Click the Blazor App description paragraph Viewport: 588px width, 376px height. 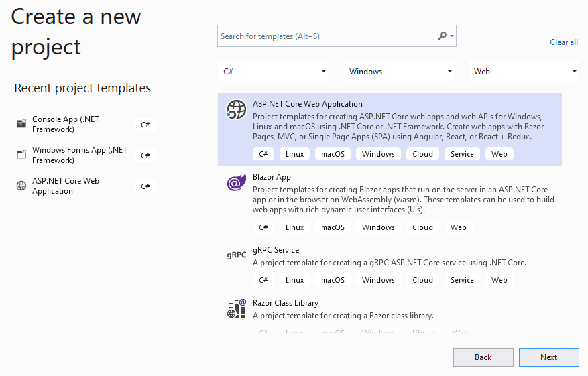[404, 200]
